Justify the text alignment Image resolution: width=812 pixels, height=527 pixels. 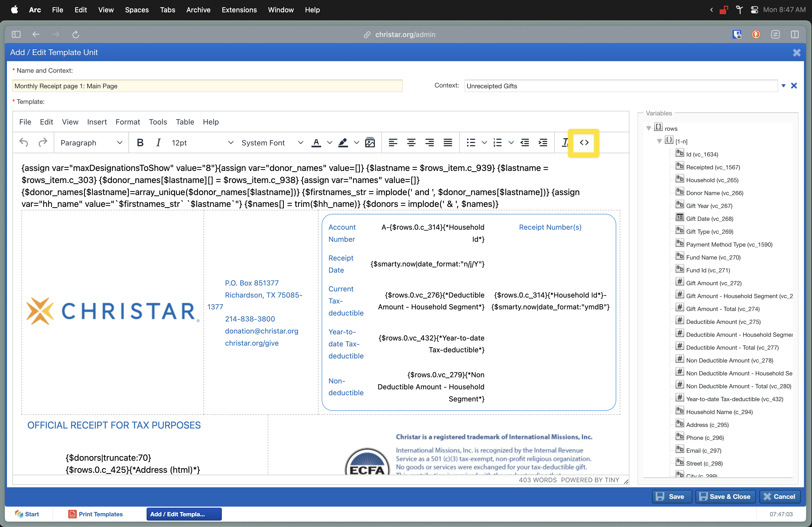tap(448, 142)
